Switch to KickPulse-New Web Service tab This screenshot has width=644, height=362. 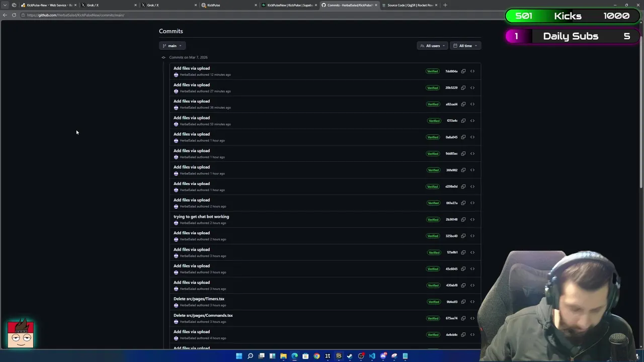(49, 5)
